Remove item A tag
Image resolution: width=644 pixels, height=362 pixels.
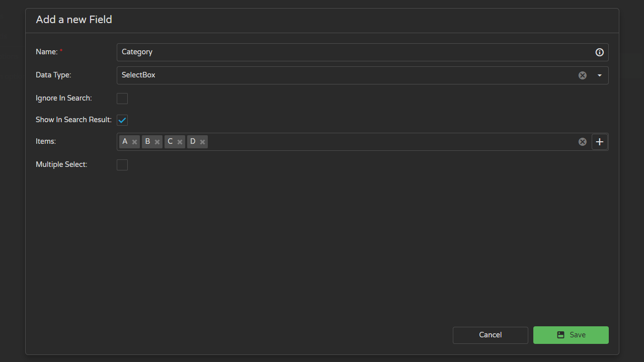coord(134,142)
